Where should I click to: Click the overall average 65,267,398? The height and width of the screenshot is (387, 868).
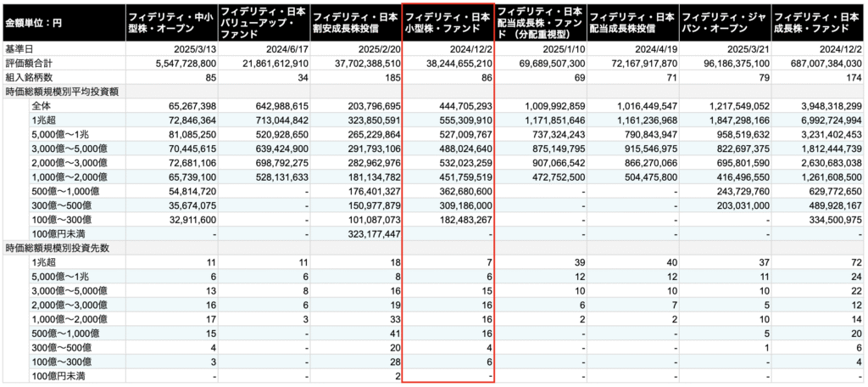192,105
